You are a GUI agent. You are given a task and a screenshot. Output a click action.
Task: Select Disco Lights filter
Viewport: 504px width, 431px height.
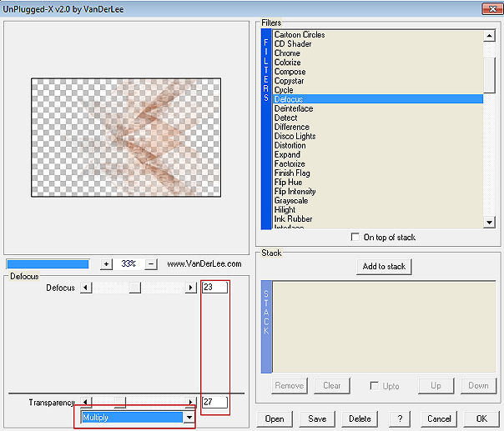tap(378, 136)
